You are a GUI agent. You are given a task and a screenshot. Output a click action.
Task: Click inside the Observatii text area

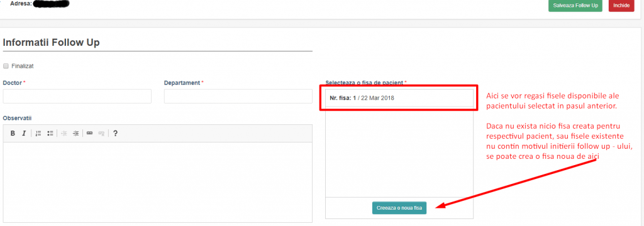click(158, 182)
